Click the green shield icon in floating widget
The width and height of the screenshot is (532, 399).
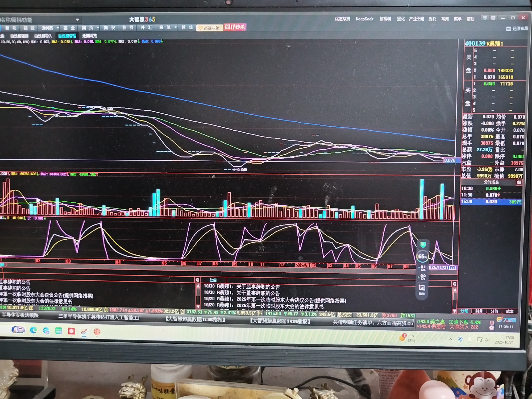point(423,244)
